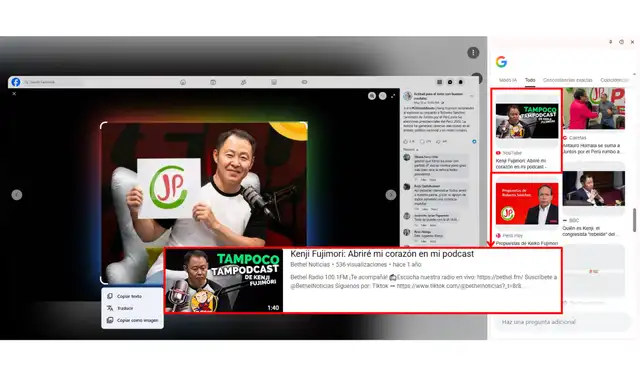640x376 pixels.
Task: Click the Google logo in side panel
Action: coord(501,62)
